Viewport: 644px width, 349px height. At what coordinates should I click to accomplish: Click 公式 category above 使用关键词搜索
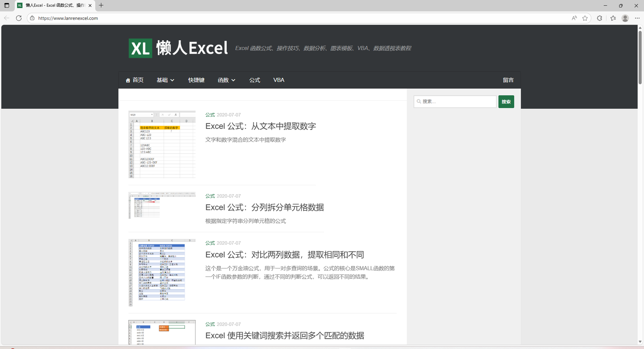[x=210, y=324]
